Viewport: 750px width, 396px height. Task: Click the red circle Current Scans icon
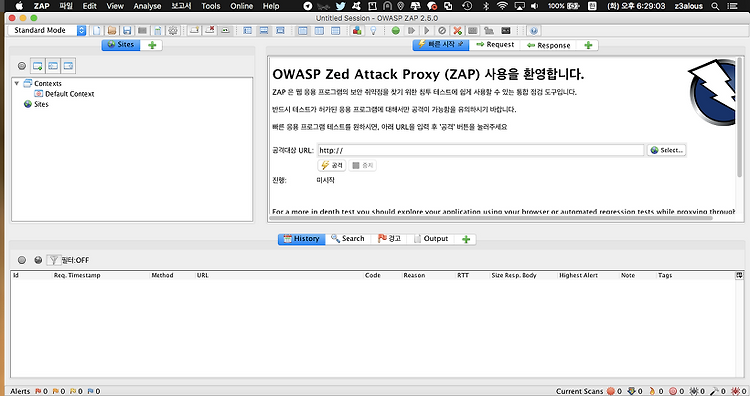coord(611,391)
